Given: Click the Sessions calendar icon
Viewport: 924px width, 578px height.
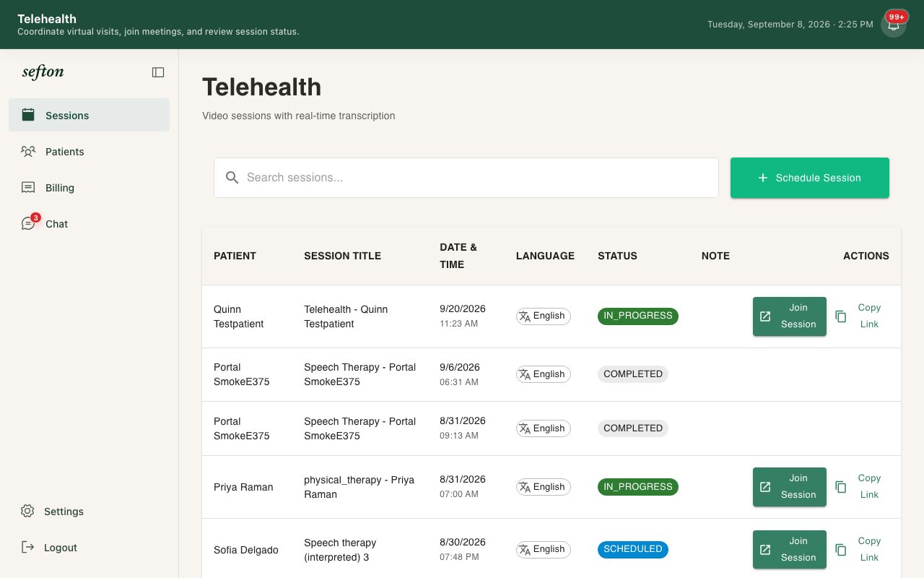Looking at the screenshot, I should [x=28, y=115].
